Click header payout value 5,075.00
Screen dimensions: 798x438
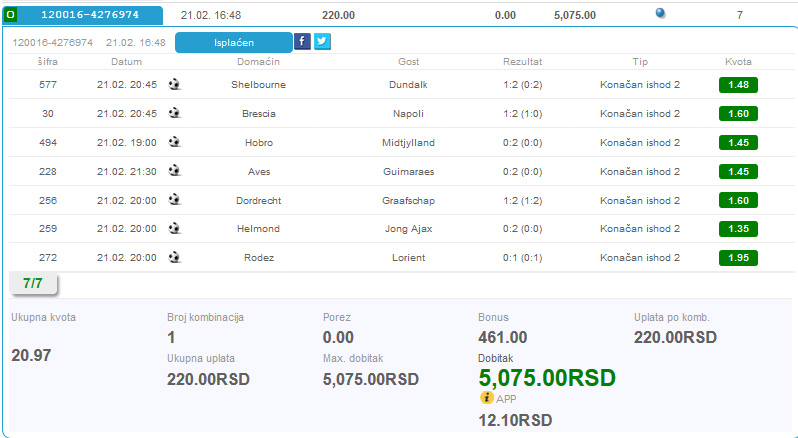575,15
